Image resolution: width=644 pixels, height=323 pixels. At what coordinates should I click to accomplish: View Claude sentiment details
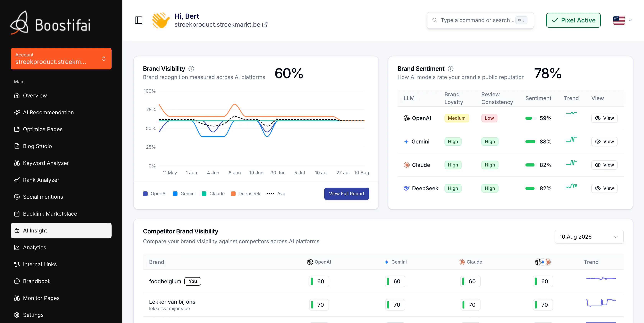tap(604, 165)
